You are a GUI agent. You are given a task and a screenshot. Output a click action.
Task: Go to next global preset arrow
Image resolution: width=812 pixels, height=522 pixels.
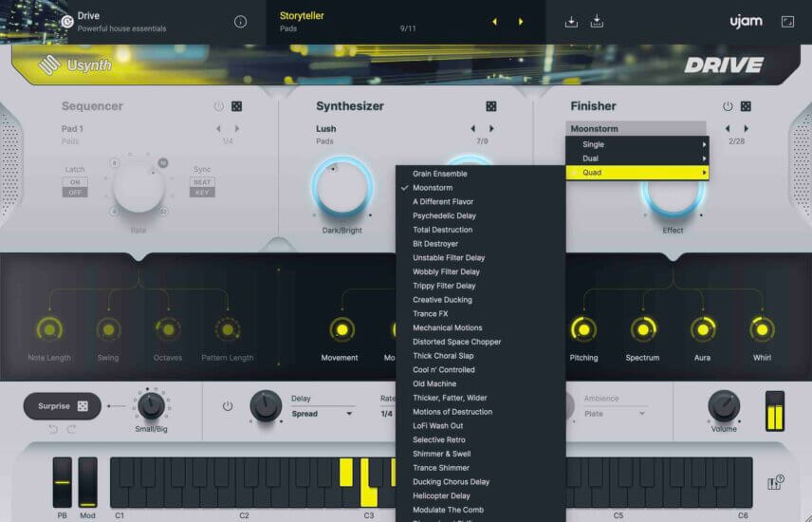pyautogui.click(x=521, y=22)
